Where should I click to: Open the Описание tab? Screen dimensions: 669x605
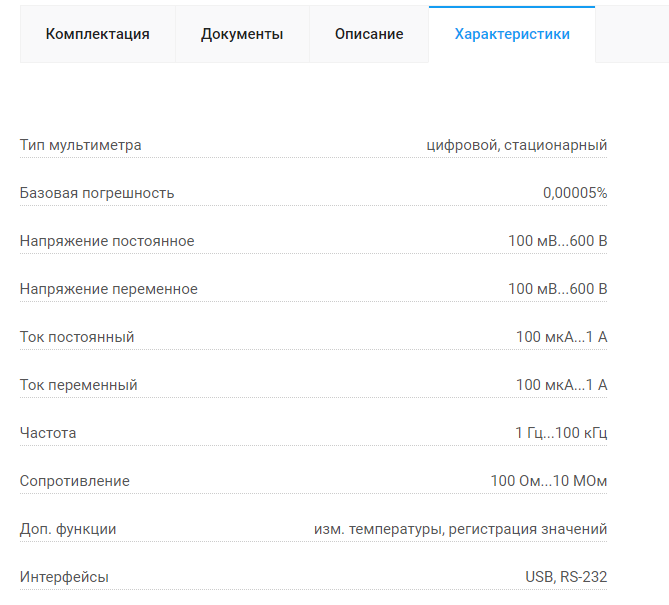(369, 34)
